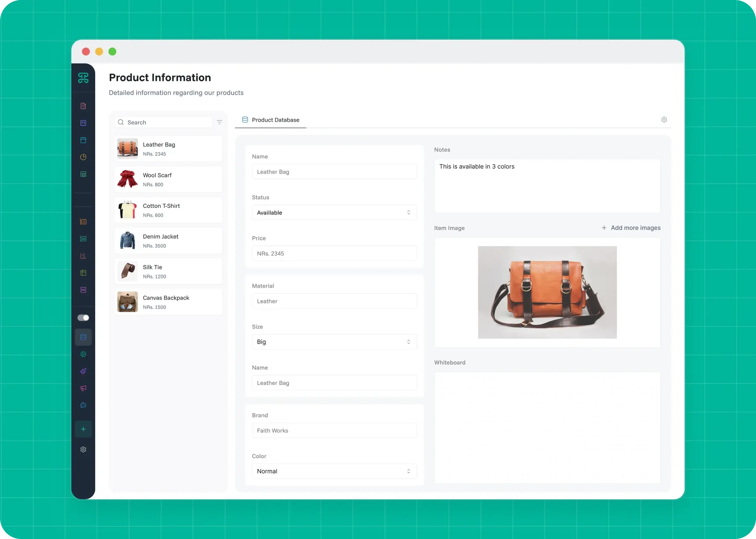This screenshot has height=539, width=756.
Task: Click the Color dropdown chevron arrows
Action: pos(408,471)
